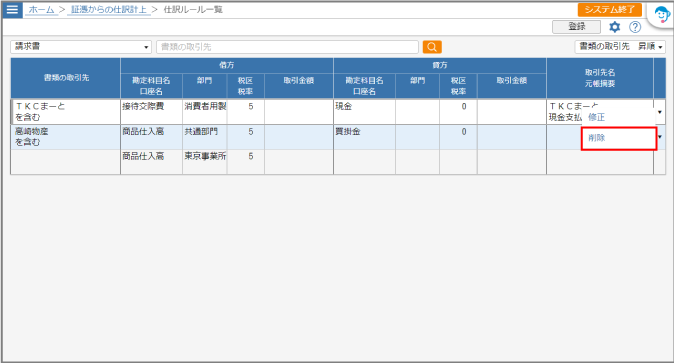Click the 書類の取引先 column header
Image resolution: width=674 pixels, height=363 pixels.
point(66,78)
